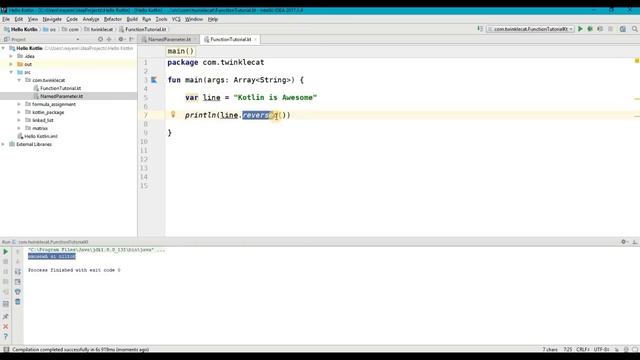Select NamedParameter.kt in the project tree

tap(61, 96)
